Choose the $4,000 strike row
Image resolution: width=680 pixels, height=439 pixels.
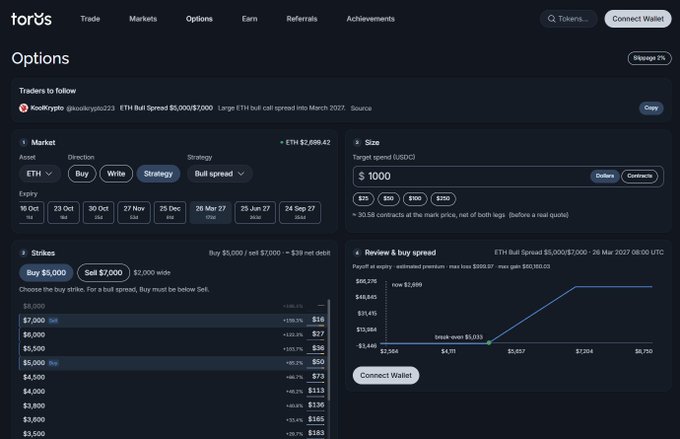click(173, 391)
